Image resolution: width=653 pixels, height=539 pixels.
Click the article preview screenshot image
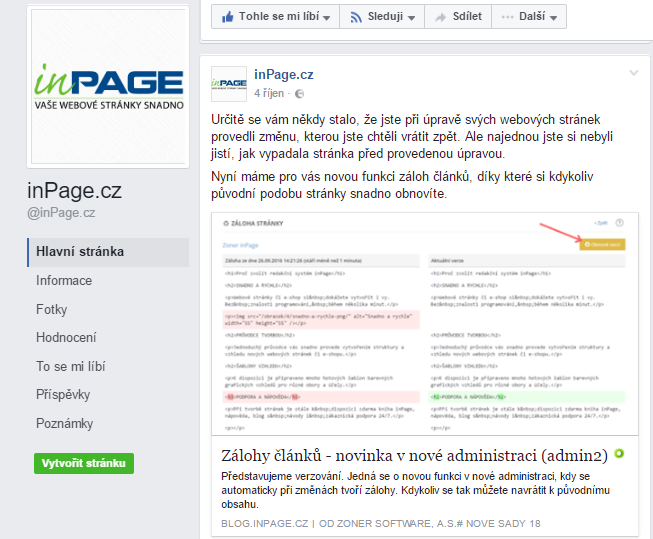[425, 322]
